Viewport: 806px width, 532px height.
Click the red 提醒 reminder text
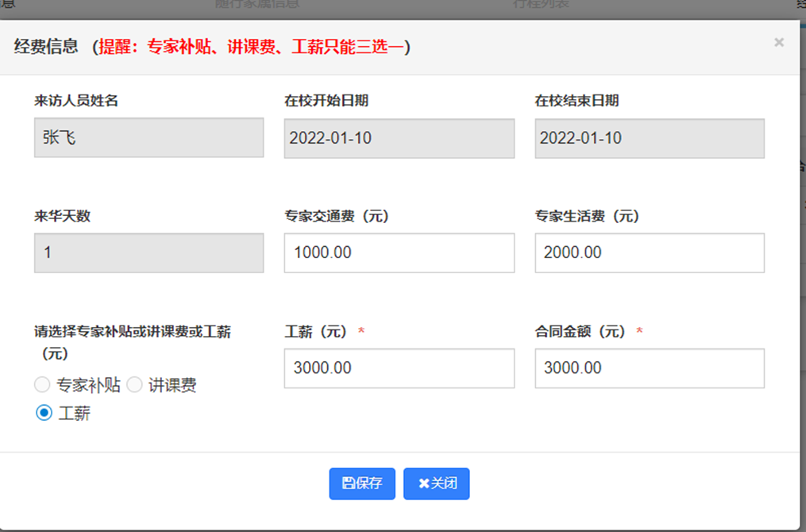(x=253, y=47)
